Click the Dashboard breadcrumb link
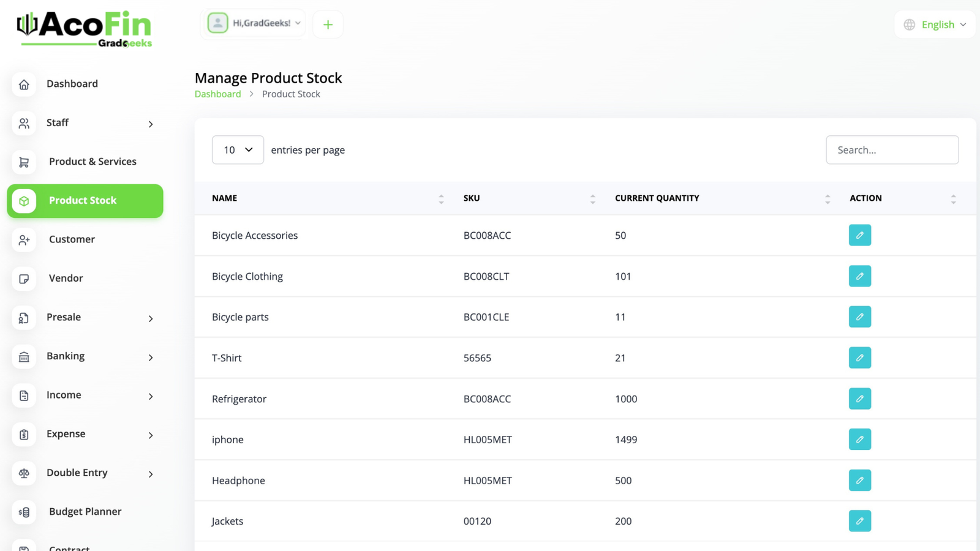Screen dimensions: 980x551 tap(217, 94)
